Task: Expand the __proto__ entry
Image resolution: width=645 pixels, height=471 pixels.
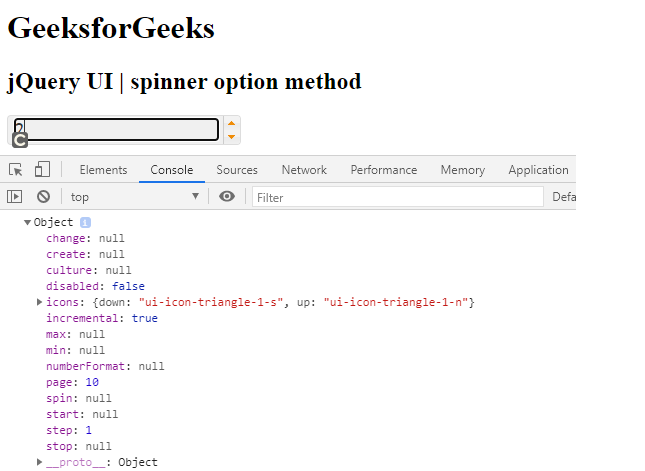Action: (39, 462)
